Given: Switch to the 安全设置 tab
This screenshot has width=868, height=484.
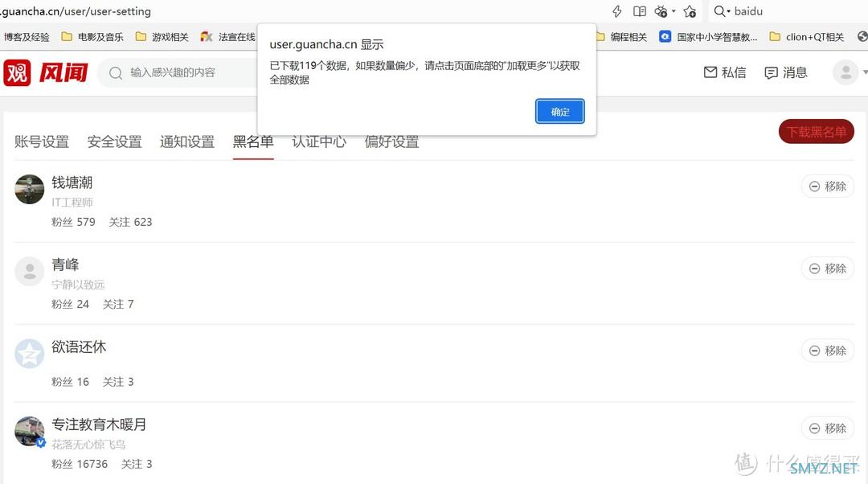Looking at the screenshot, I should point(114,142).
